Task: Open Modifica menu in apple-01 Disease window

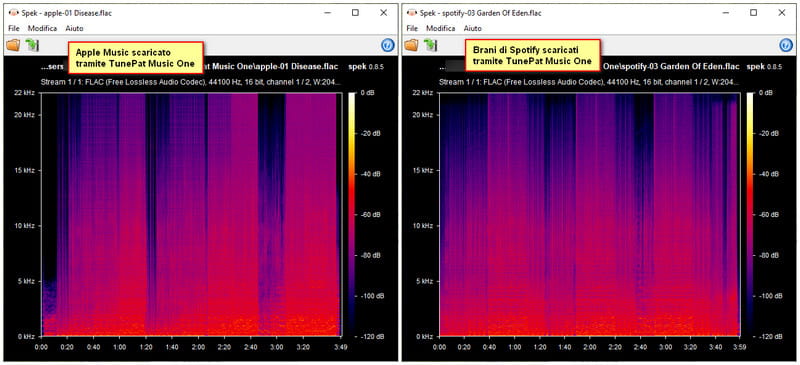Action: [42, 29]
